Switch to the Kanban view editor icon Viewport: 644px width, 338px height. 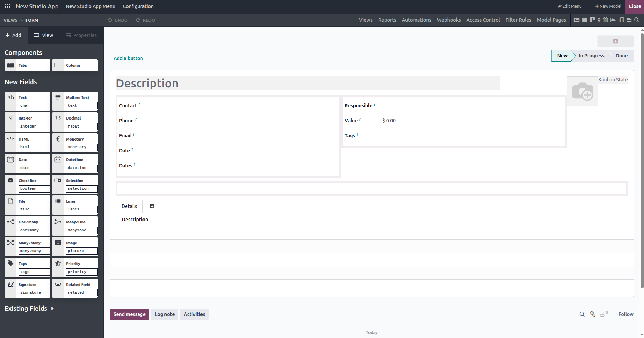tap(592, 20)
